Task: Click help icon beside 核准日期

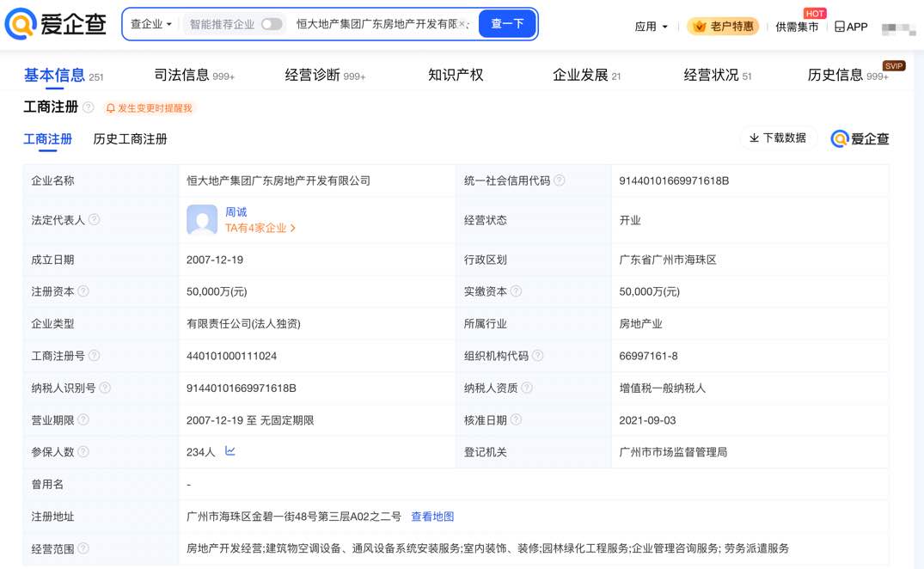Action: (x=516, y=419)
